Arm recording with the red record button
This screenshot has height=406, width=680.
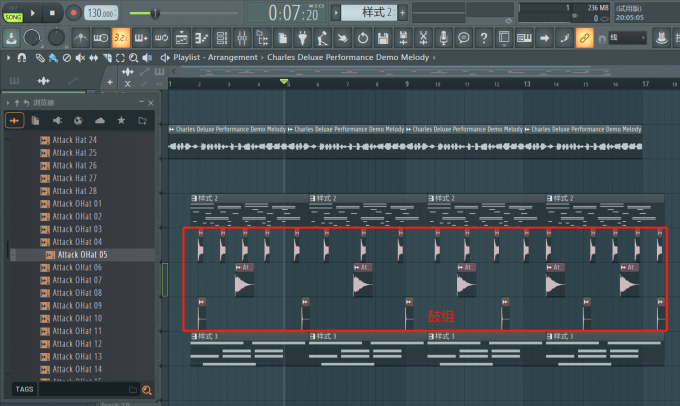tap(73, 13)
